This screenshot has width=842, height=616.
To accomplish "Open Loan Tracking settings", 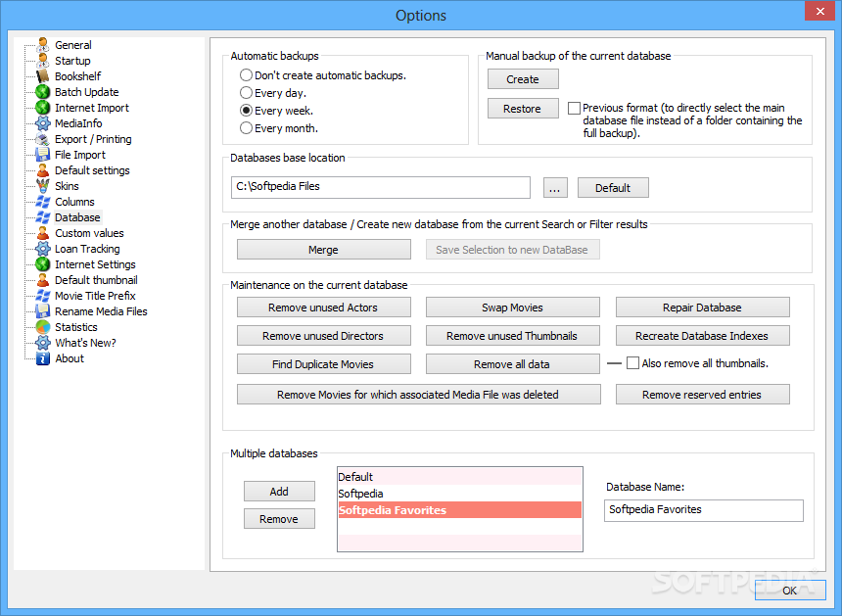I will [x=87, y=249].
